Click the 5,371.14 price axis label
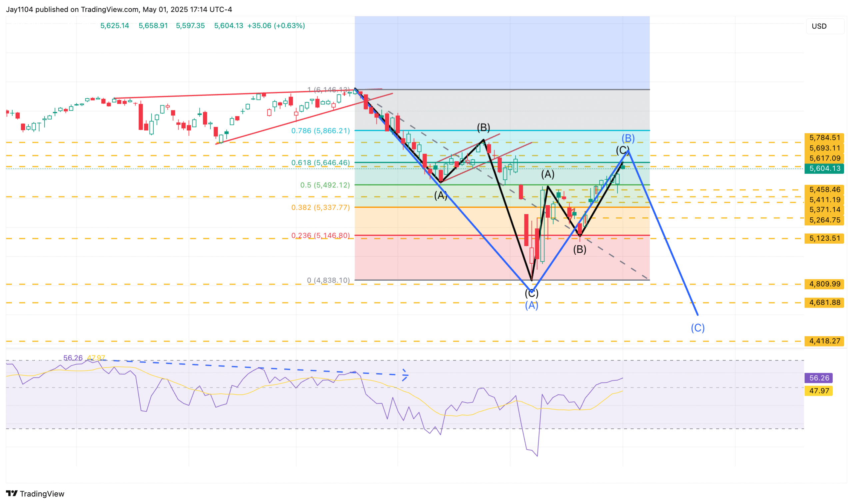The image size is (853, 504). (824, 209)
